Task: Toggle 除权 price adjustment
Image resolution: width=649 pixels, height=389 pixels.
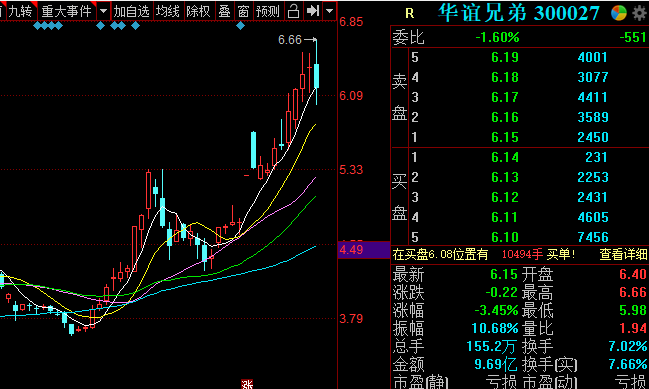Action: click(x=198, y=11)
